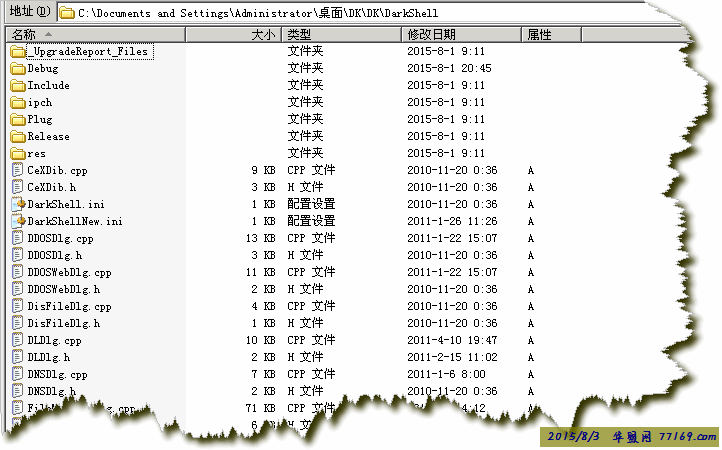Select file name DLDlg.cpp
This screenshot has height=450, width=722.
[54, 341]
